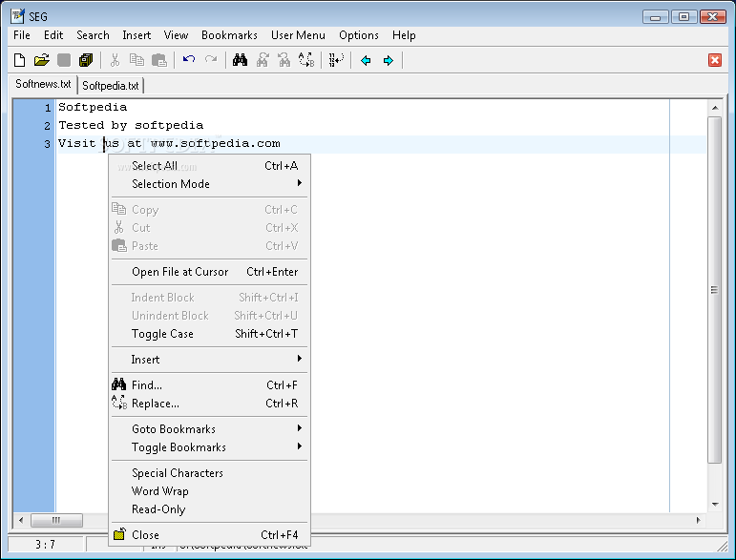Click the SEG application icon in title bar
736x560 pixels.
click(x=17, y=16)
